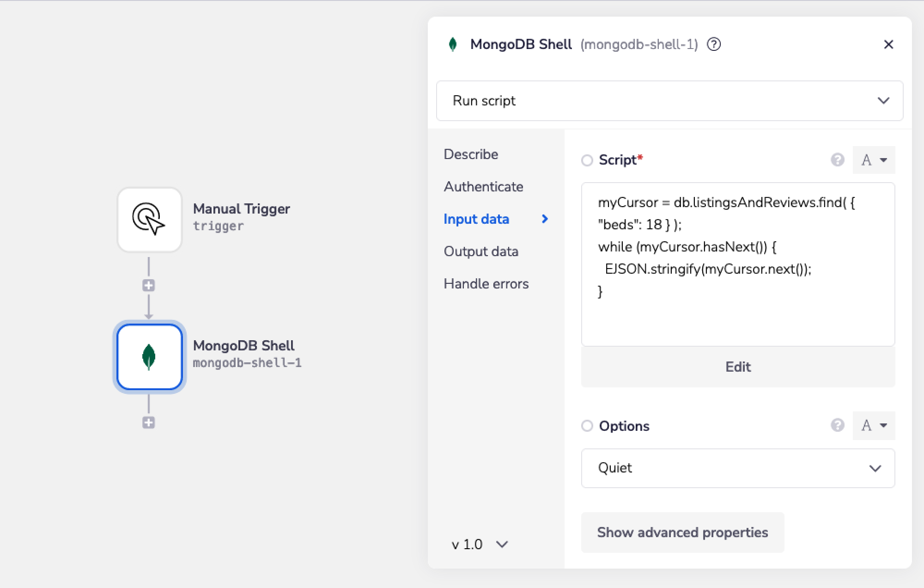Add a step after the Manual Trigger
The height and width of the screenshot is (588, 924).
[148, 285]
